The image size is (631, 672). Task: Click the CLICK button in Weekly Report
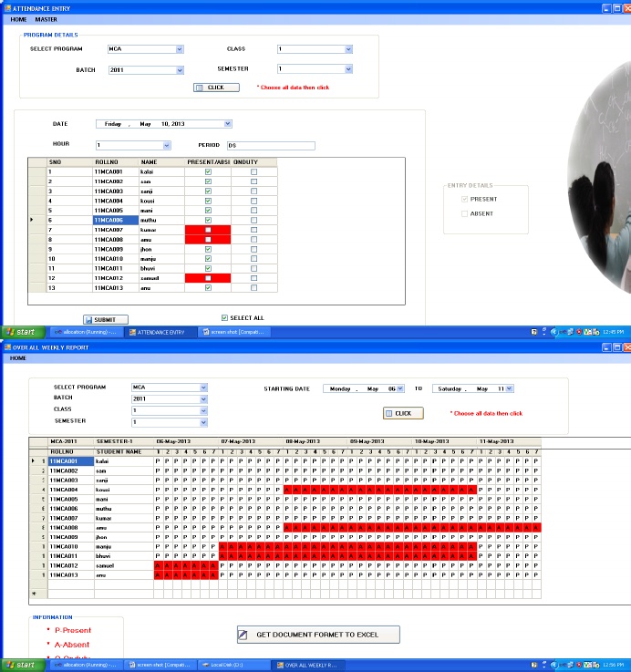[x=403, y=413]
